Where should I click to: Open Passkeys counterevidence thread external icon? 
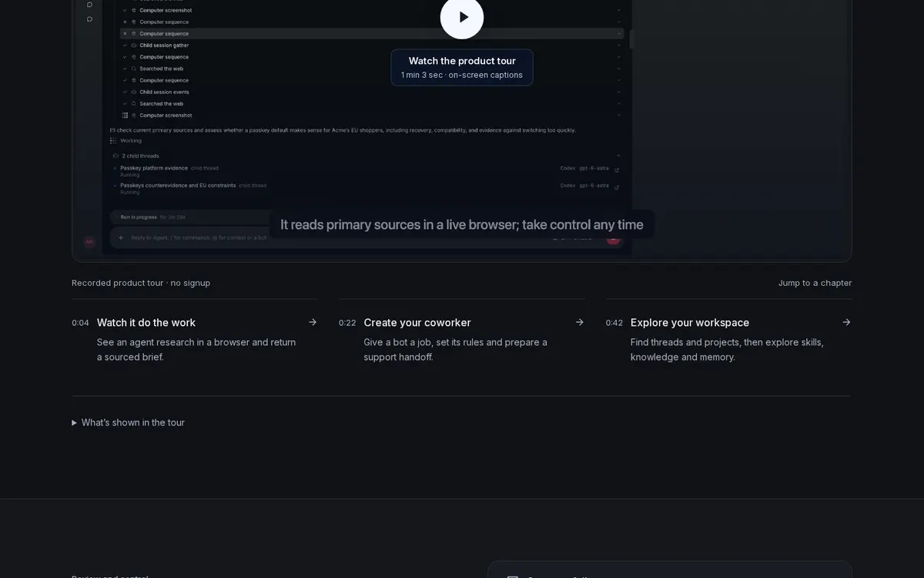pos(616,188)
